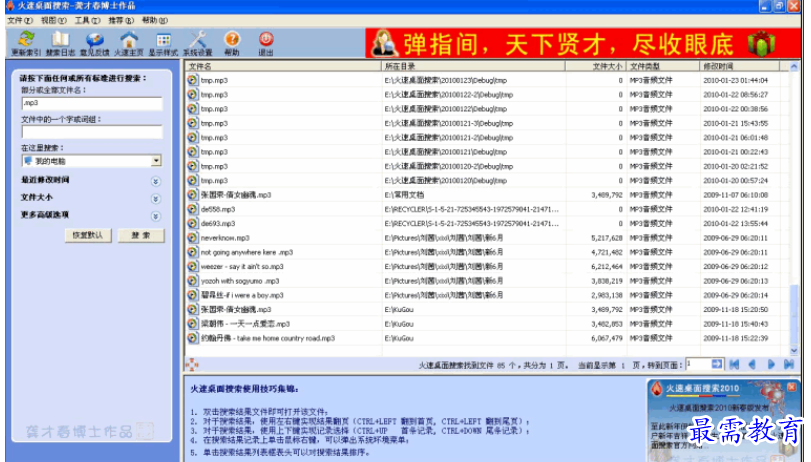The height and width of the screenshot is (462, 811).
Task: Click file icon of de558.mp3
Action: point(192,209)
